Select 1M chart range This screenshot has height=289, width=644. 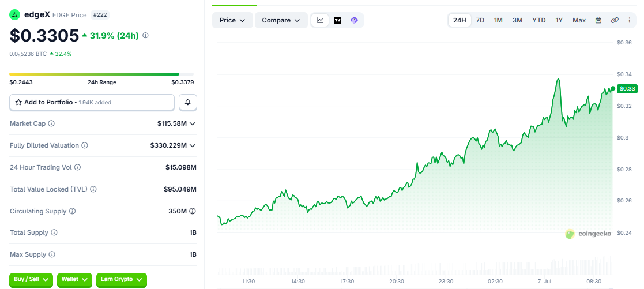pos(498,20)
